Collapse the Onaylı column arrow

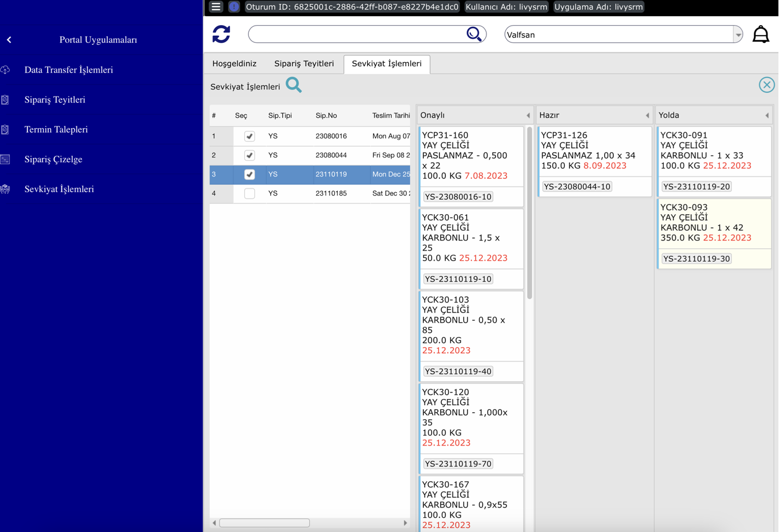pyautogui.click(x=528, y=116)
